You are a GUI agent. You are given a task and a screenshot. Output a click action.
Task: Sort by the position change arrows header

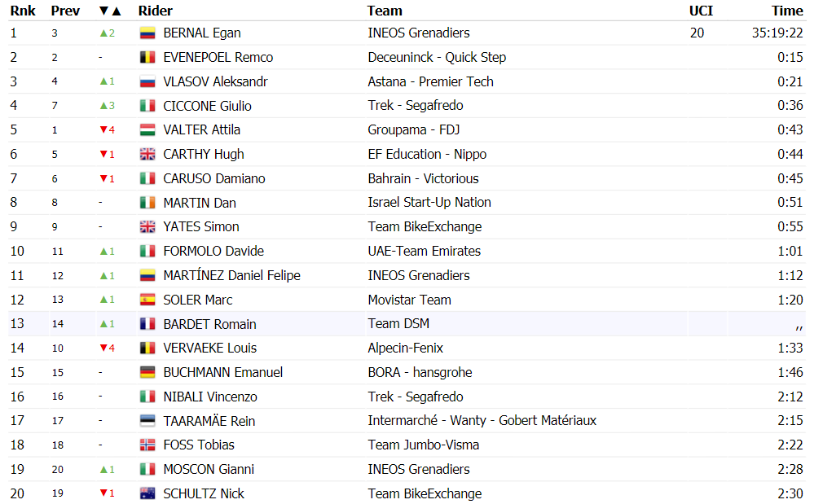click(x=110, y=11)
